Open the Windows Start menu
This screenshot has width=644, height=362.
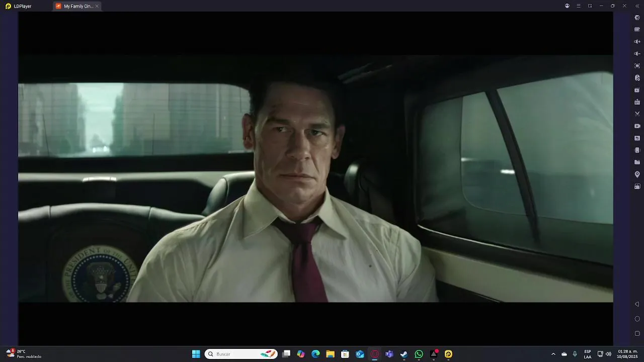coord(196,354)
